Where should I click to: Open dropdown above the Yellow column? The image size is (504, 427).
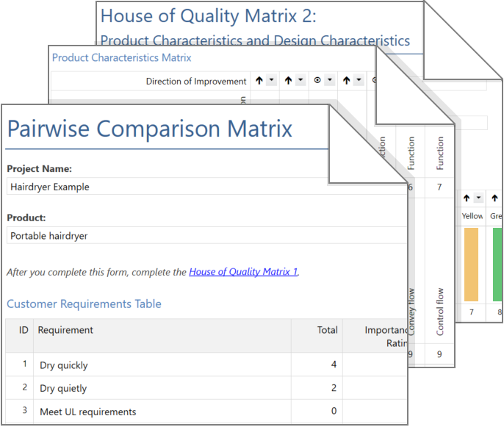pos(478,198)
